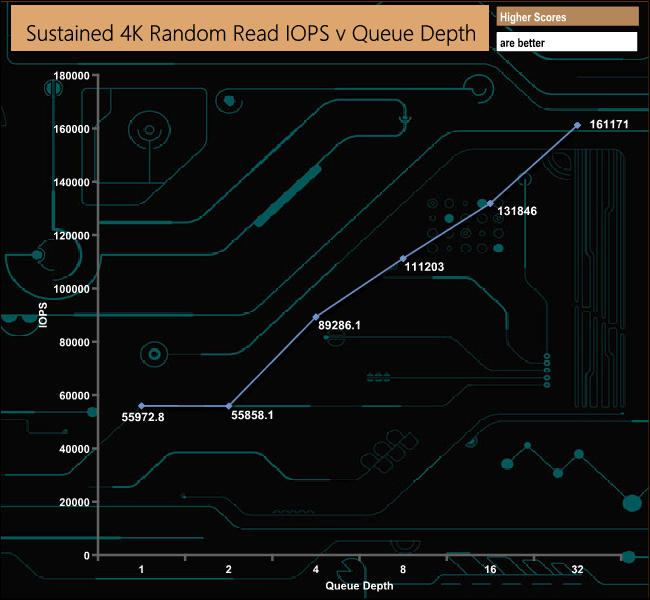Click the data point marker at 131846
Screen dimensions: 650x600
490,204
